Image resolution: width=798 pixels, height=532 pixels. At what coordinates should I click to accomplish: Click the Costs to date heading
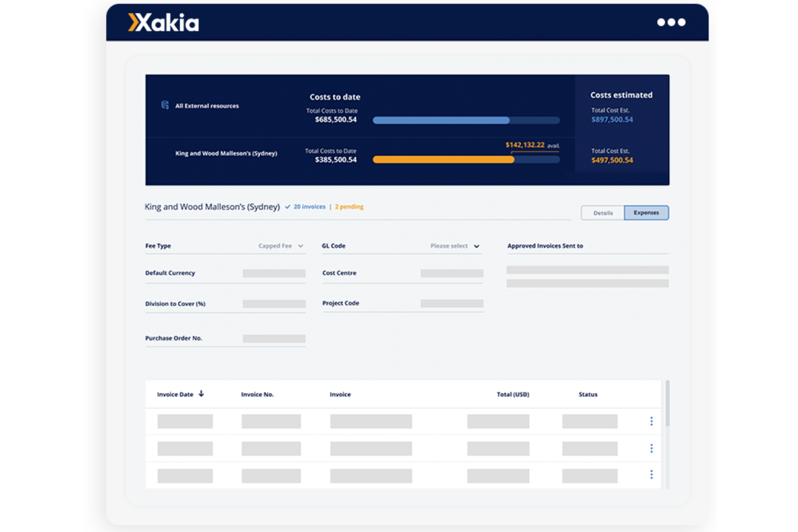pos(335,97)
